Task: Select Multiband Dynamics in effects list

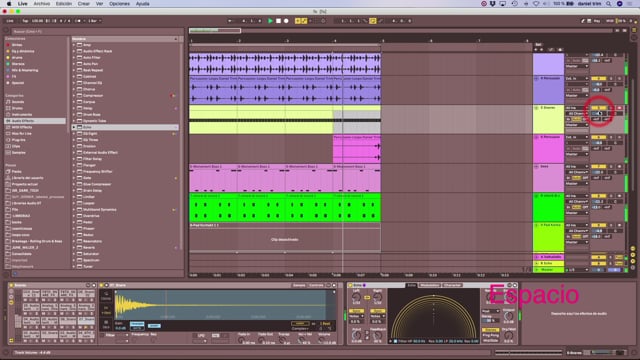Action: 100,209
